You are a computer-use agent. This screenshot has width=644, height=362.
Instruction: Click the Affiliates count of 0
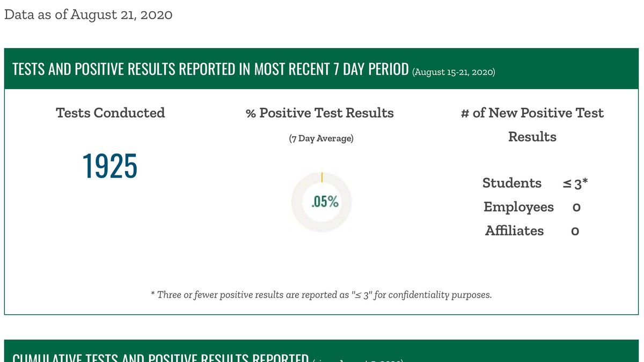[x=575, y=231]
